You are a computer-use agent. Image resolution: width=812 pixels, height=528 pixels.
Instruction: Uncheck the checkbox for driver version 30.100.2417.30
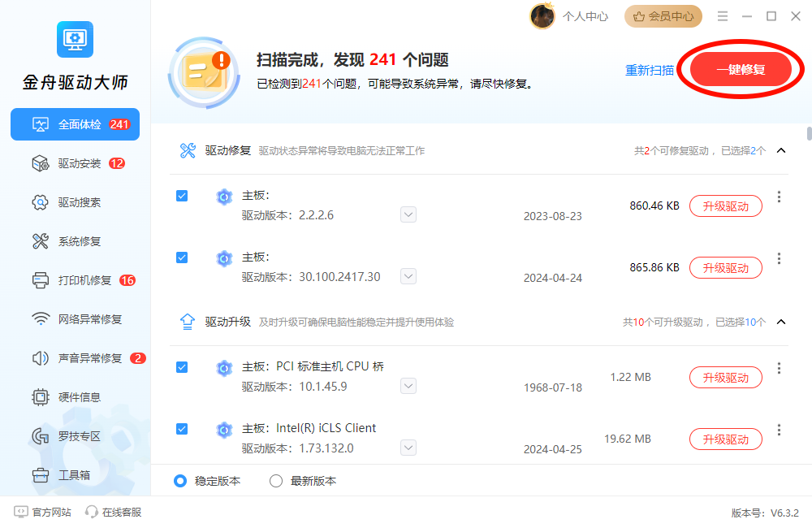182,258
